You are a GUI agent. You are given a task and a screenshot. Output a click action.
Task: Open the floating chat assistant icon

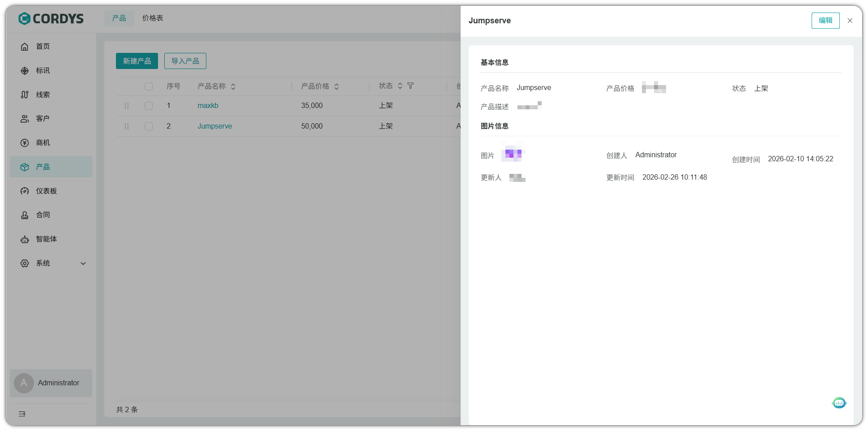pos(839,403)
